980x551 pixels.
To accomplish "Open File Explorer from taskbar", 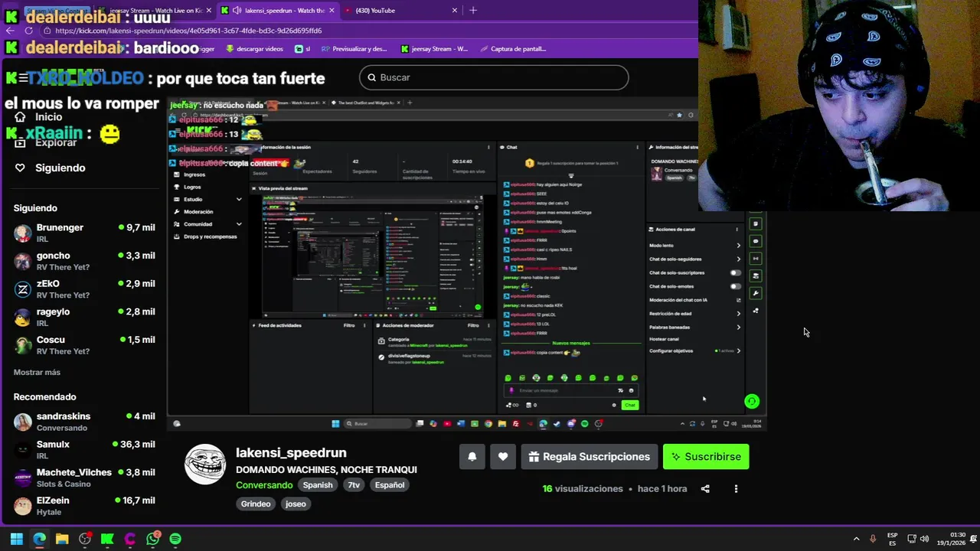I will pyautogui.click(x=62, y=539).
